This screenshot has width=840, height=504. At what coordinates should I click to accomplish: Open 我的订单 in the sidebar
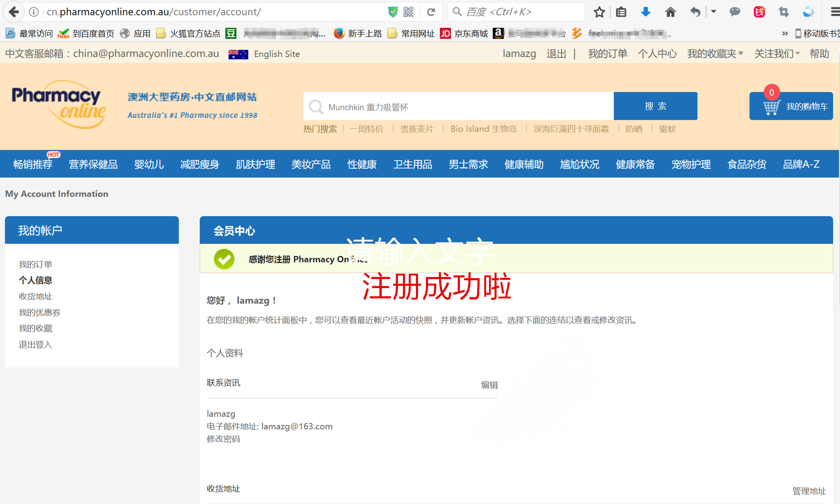35,264
